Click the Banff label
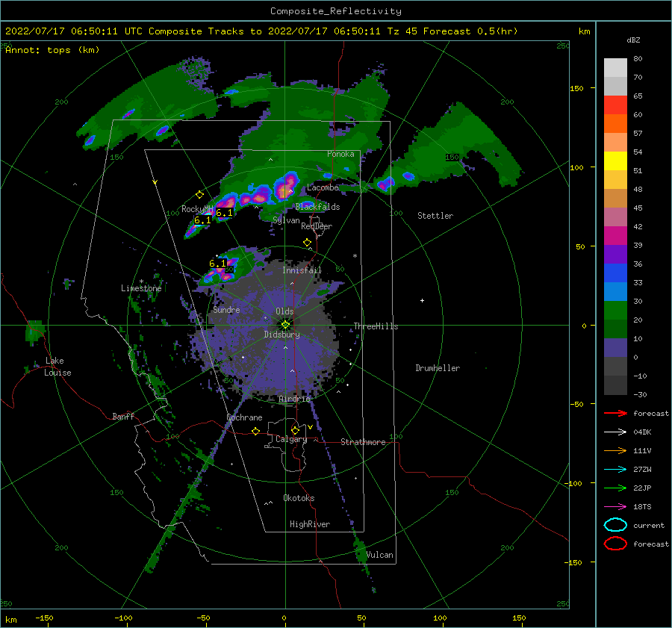672x628 pixels. (x=123, y=416)
